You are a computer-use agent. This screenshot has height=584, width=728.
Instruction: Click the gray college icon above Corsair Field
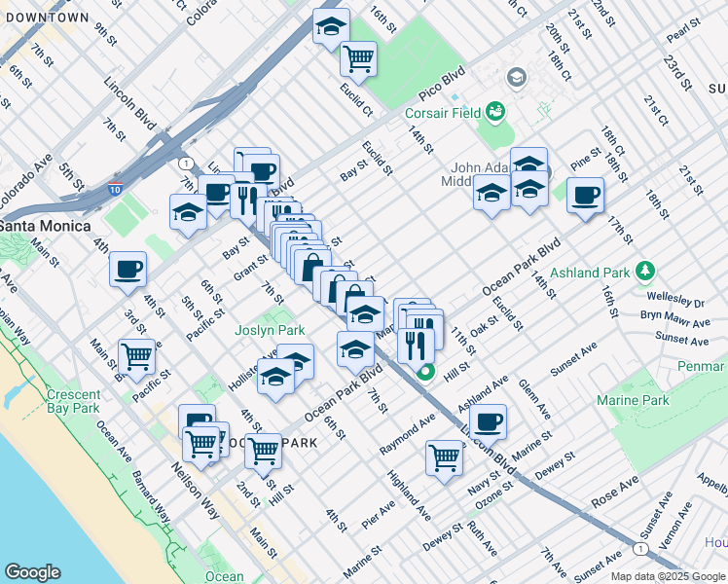tap(516, 77)
